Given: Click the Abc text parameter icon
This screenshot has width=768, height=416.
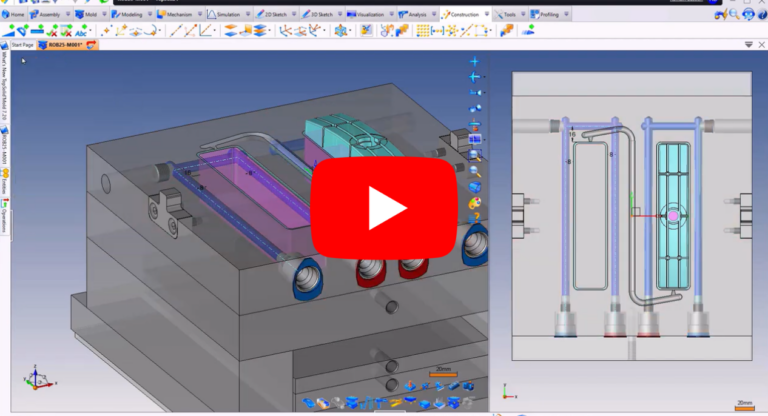Looking at the screenshot, I should click(x=81, y=32).
